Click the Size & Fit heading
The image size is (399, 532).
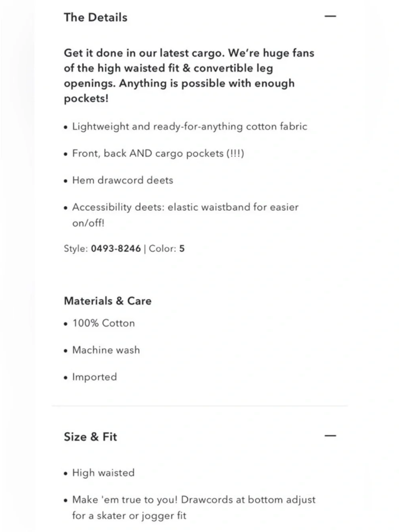[90, 437]
